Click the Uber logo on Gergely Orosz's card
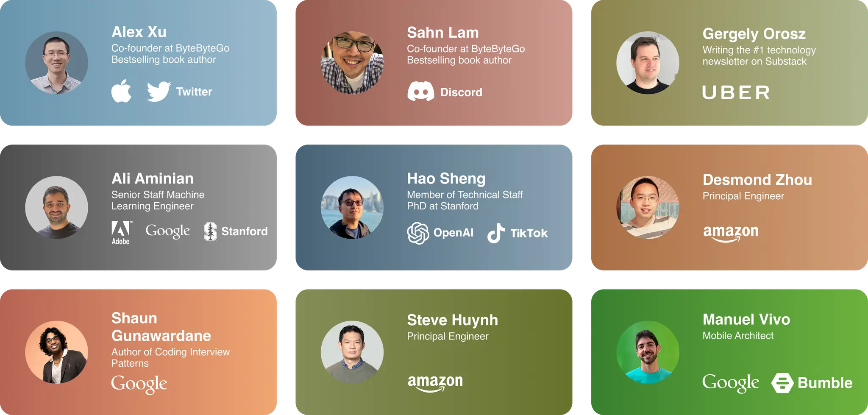 736,92
